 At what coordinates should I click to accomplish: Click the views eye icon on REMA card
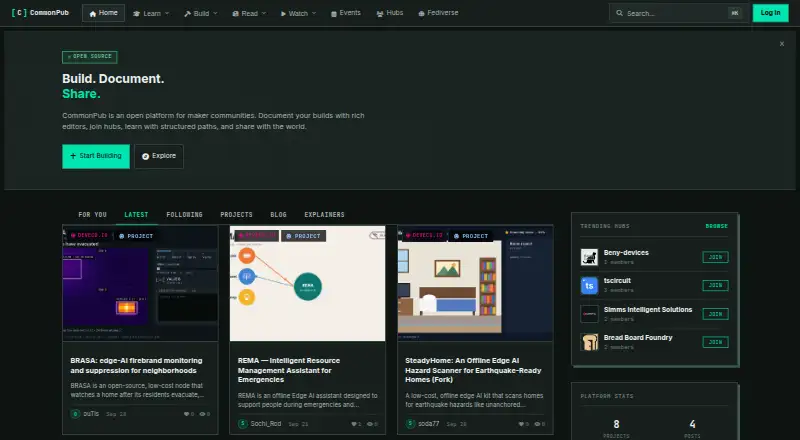pos(369,424)
